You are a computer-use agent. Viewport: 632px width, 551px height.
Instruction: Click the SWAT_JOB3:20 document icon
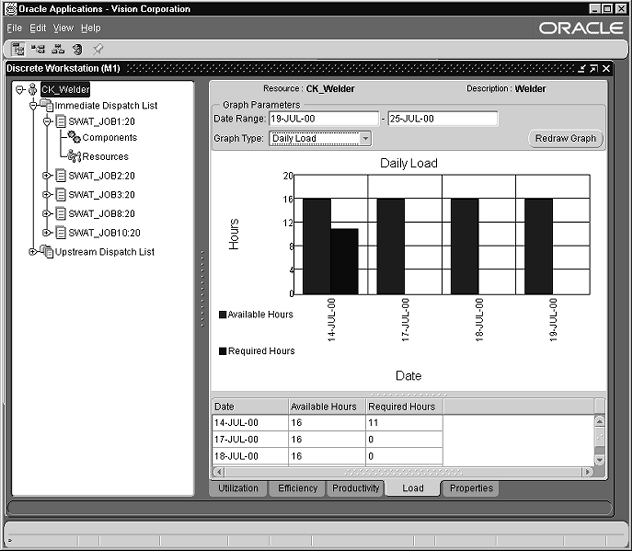pos(60,195)
